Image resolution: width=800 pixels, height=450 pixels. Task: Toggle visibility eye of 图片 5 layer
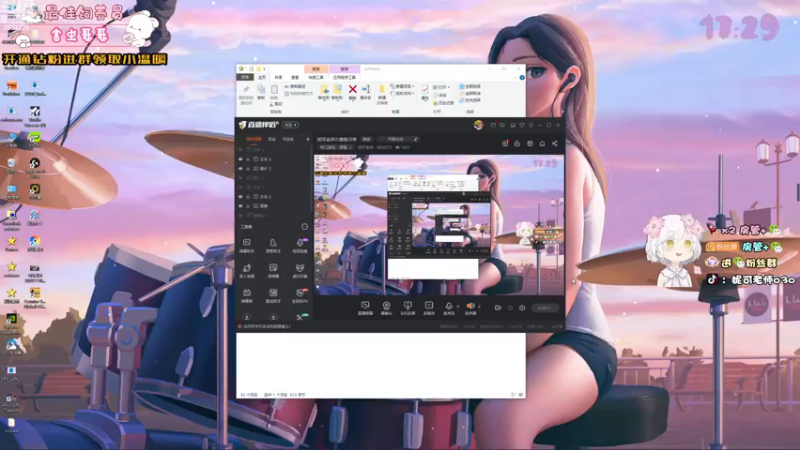click(x=241, y=168)
